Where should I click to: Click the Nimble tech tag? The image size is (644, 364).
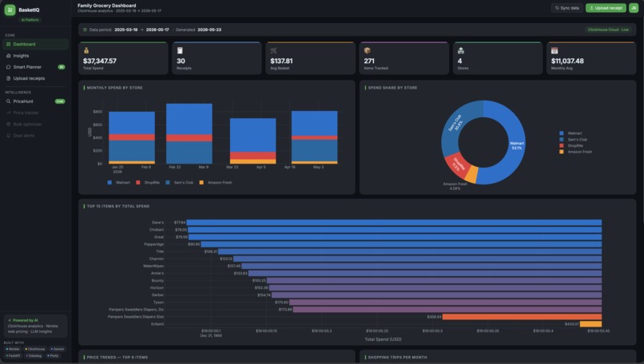[x=12, y=349]
